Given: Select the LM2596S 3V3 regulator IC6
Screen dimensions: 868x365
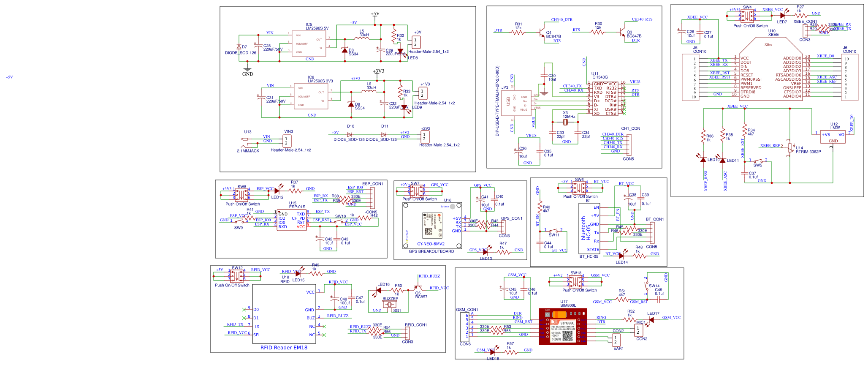Looking at the screenshot, I should (x=310, y=96).
